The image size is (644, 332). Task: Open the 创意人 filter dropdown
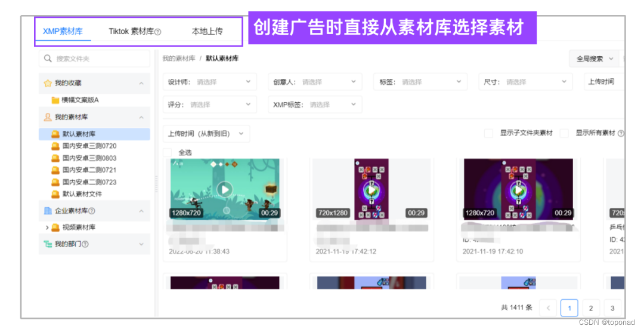pyautogui.click(x=315, y=82)
